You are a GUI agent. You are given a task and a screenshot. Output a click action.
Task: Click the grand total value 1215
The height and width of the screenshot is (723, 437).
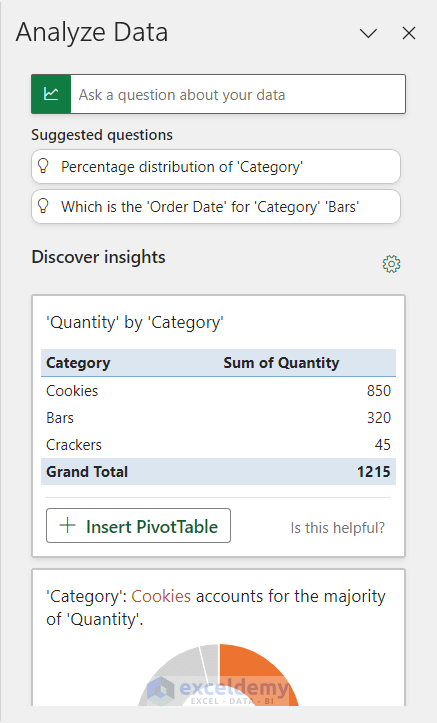tap(374, 472)
